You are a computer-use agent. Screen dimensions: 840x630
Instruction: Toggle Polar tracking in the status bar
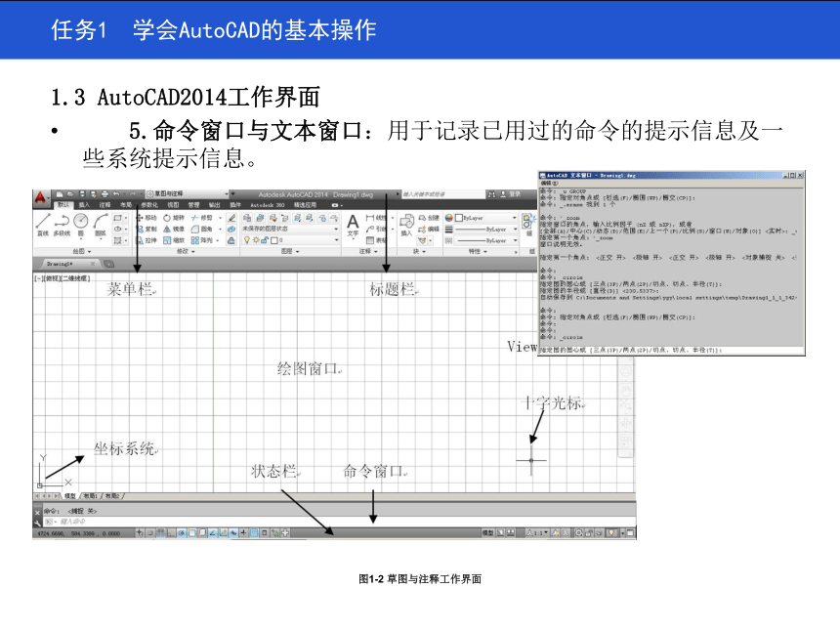[x=182, y=533]
